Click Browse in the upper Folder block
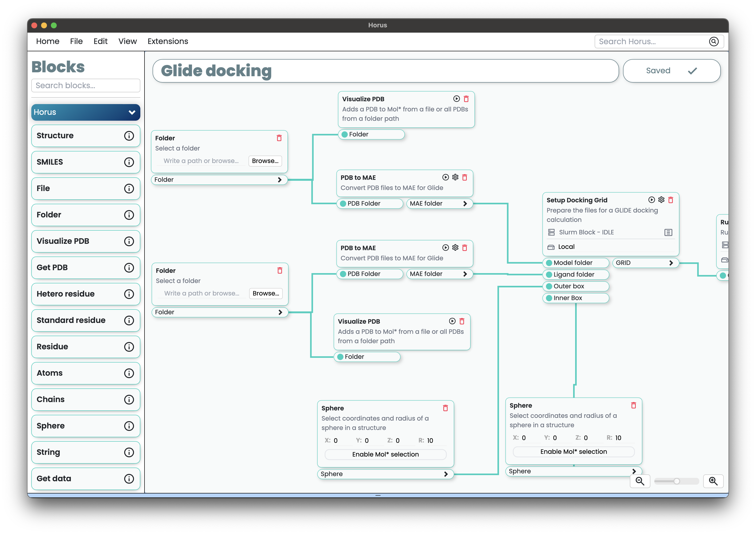Screen dimensions: 756x534 (265, 161)
